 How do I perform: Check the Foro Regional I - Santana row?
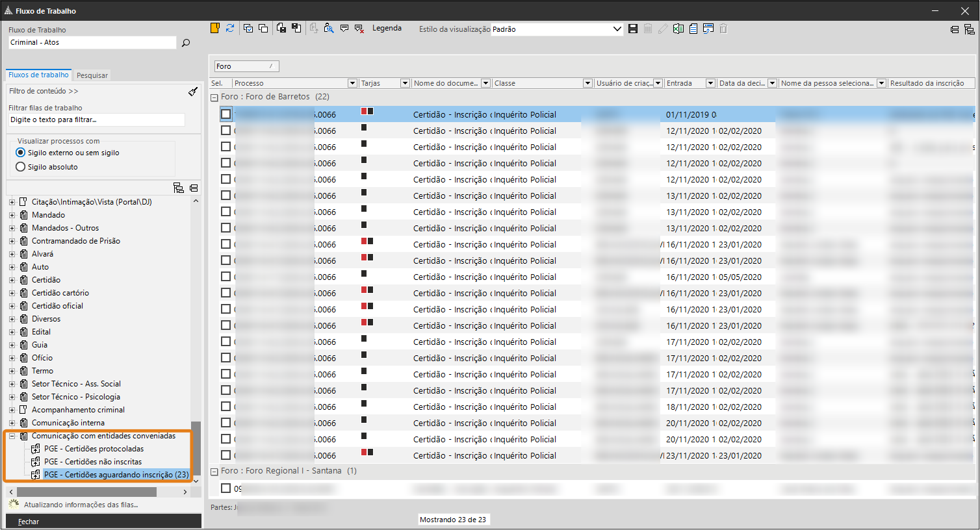226,488
